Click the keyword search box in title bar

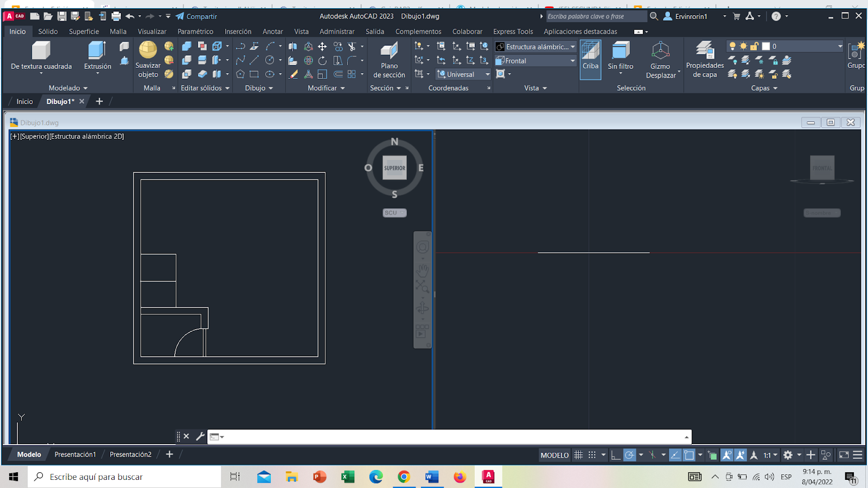click(596, 16)
